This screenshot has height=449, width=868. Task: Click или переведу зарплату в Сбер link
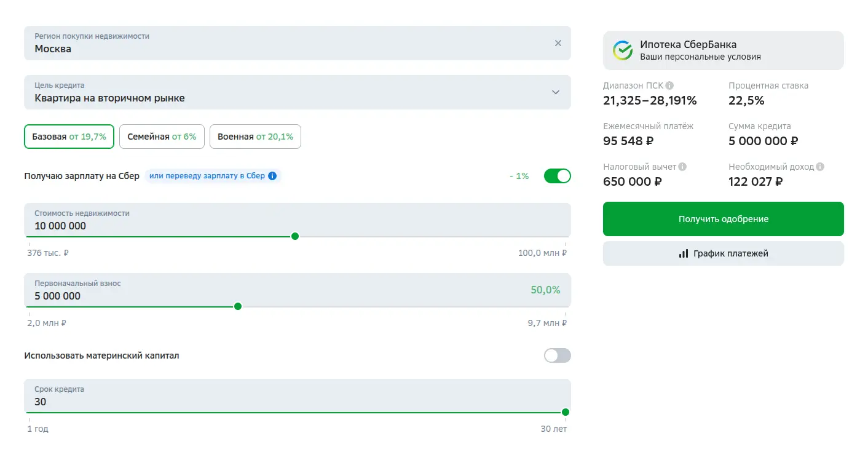coord(207,176)
